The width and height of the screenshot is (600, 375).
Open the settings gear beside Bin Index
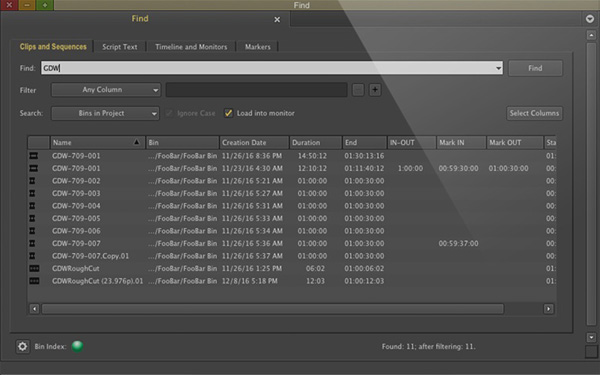(23, 346)
